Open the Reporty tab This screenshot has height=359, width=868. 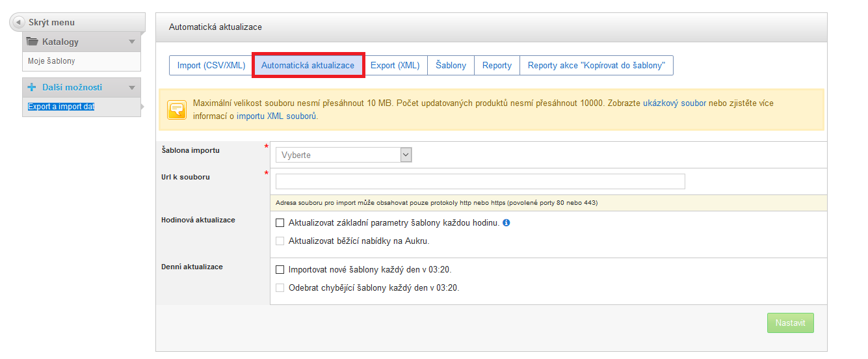(x=497, y=66)
